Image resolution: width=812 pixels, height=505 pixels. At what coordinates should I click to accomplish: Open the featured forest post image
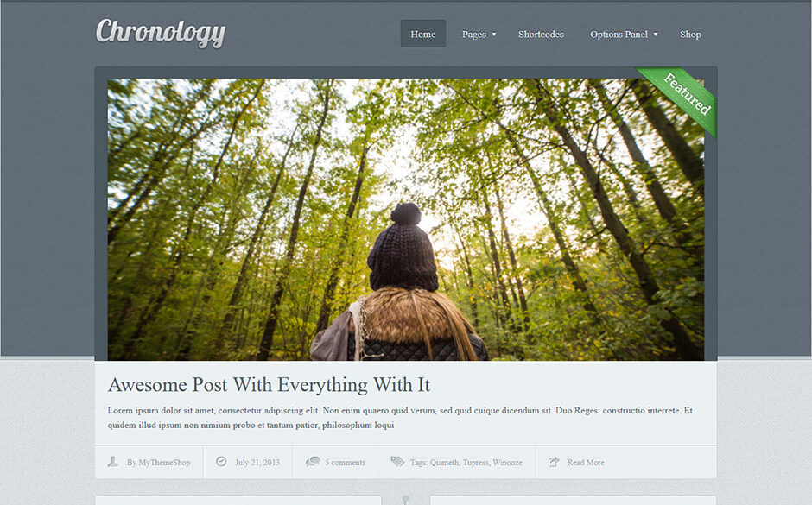[x=405, y=219]
